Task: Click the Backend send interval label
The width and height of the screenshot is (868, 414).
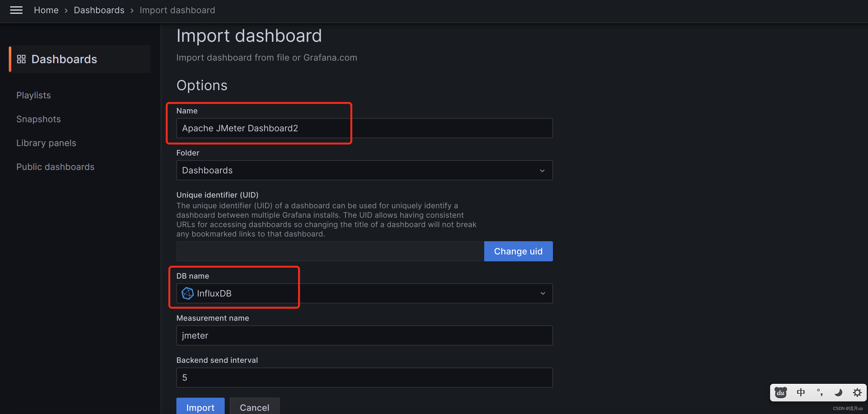Action: pos(217,360)
